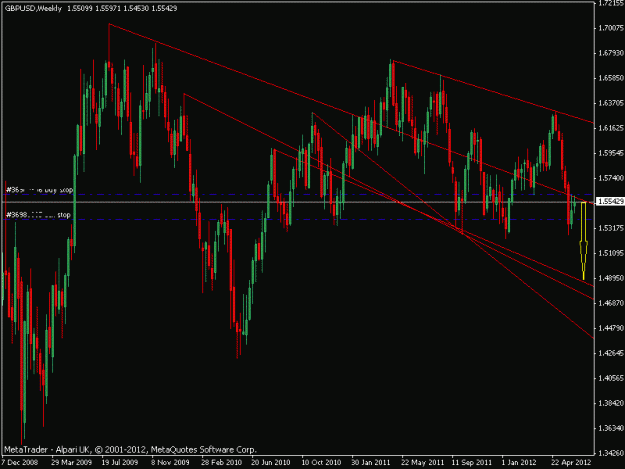Click the '30 Jan 2011' date label

click(371, 463)
